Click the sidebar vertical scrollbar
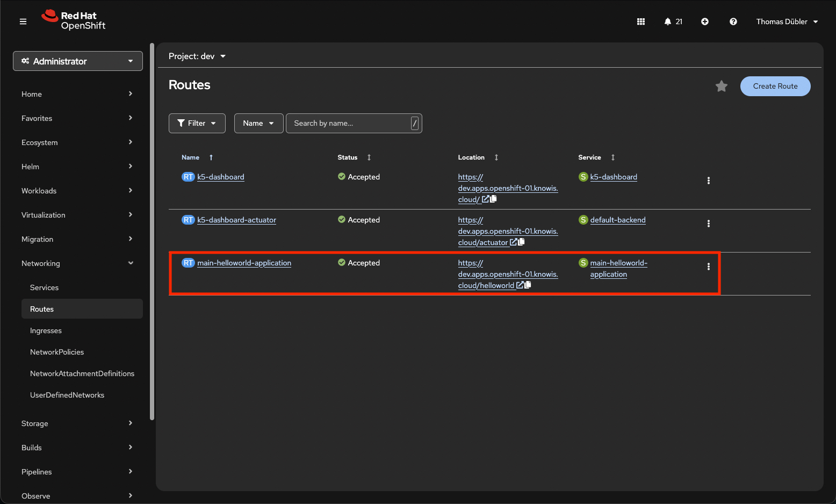The width and height of the screenshot is (836, 504). point(152,231)
